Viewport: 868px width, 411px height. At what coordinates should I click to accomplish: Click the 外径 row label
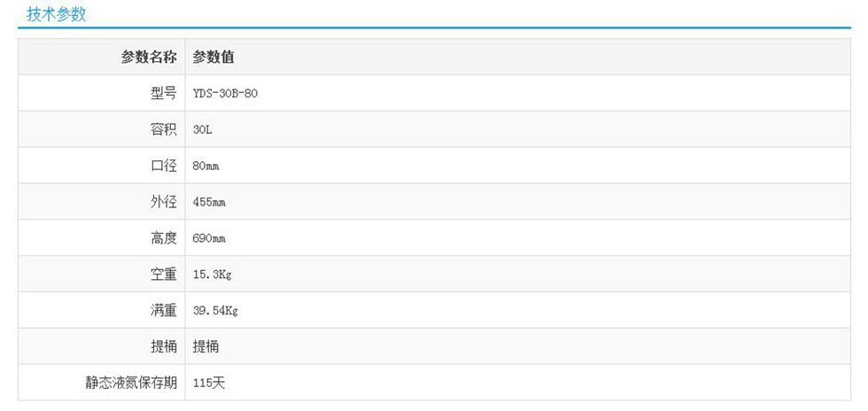164,202
